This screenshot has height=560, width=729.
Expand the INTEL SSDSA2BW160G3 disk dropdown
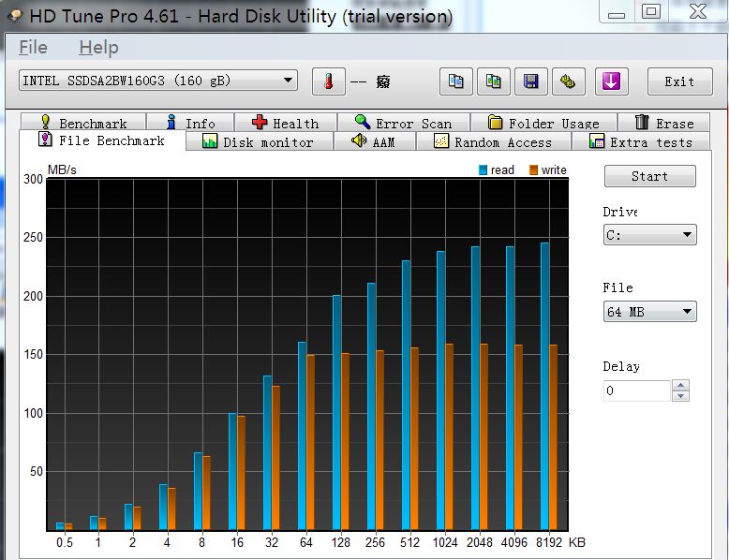tap(158, 81)
